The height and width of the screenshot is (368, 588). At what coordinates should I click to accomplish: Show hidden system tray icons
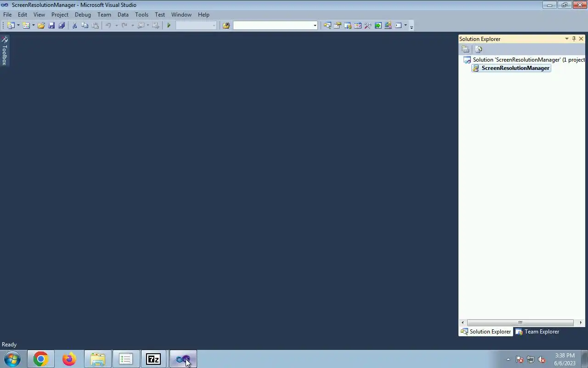click(508, 359)
